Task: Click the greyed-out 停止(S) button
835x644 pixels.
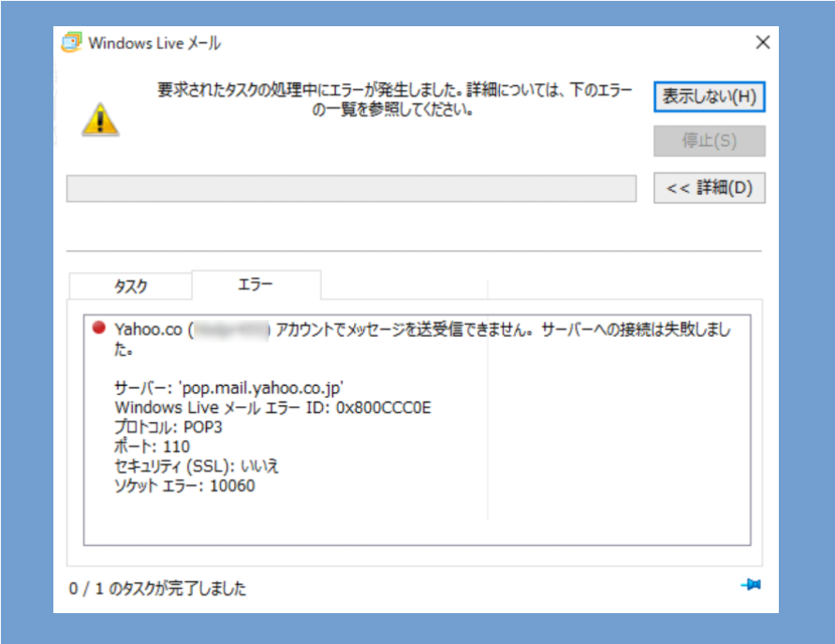Action: pos(709,141)
